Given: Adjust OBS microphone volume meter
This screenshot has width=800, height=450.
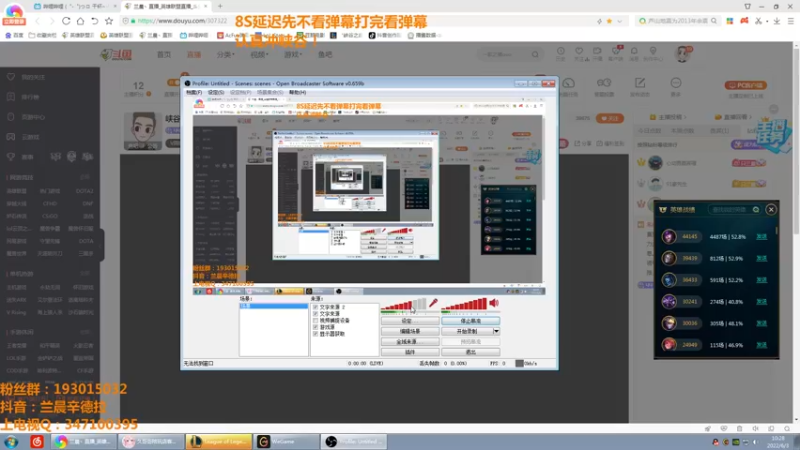Looking at the screenshot, I should click(x=403, y=305).
